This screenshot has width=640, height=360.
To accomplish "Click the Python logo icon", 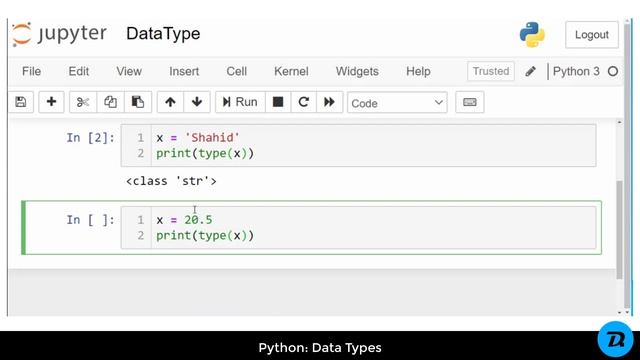I will 532,35.
